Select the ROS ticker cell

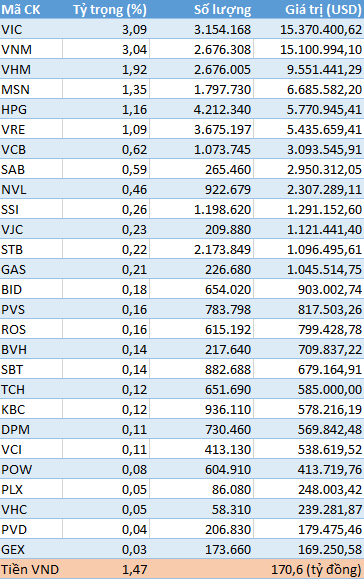coord(31,329)
